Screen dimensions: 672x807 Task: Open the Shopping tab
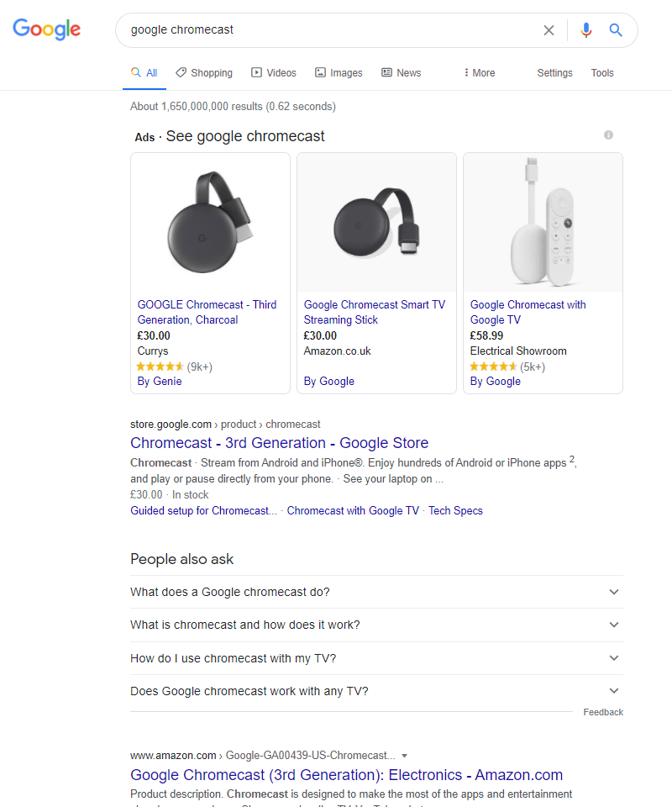(203, 73)
